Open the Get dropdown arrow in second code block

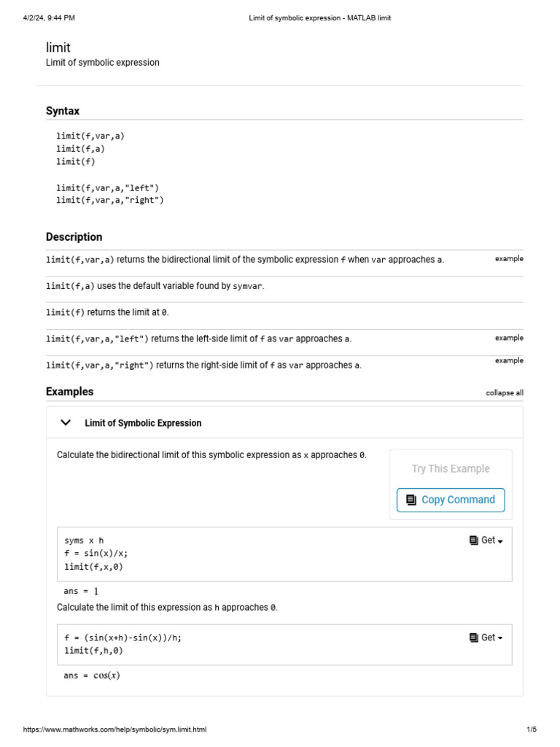click(x=500, y=638)
